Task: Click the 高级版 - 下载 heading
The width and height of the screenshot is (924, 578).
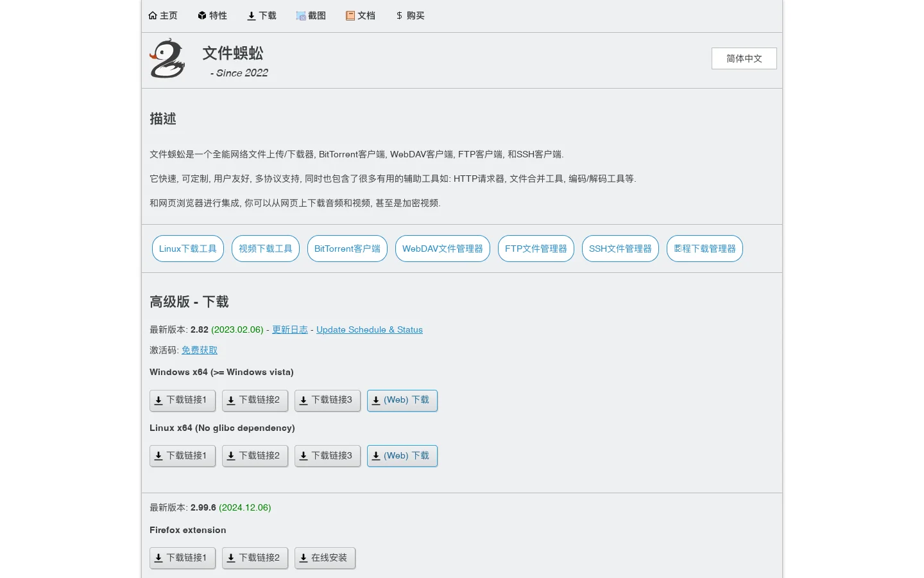Action: pyautogui.click(x=189, y=302)
